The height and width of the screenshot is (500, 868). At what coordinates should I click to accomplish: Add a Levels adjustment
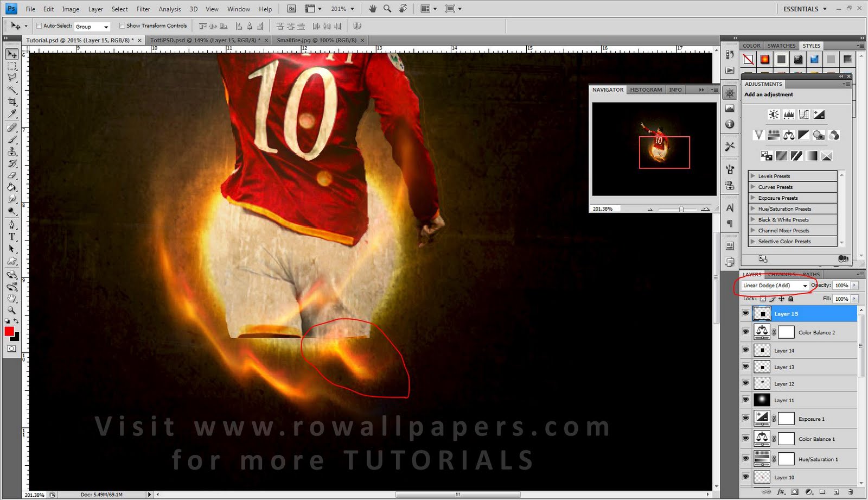coord(789,114)
